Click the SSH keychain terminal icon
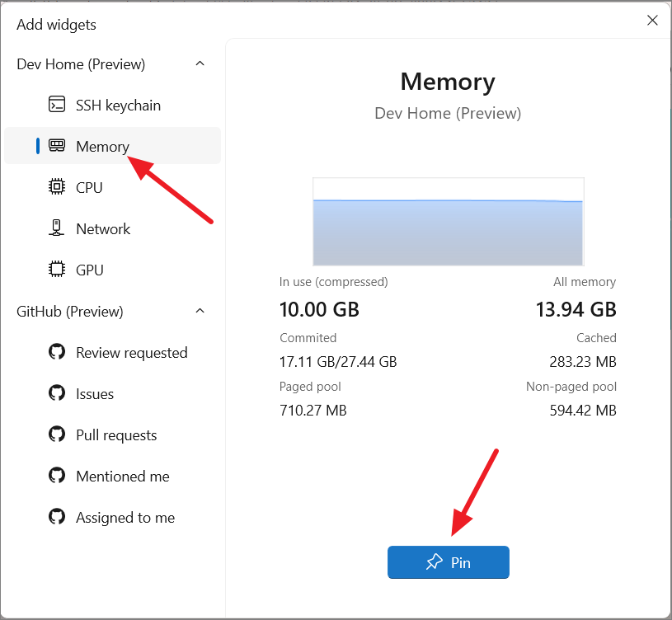The image size is (672, 620). click(57, 104)
